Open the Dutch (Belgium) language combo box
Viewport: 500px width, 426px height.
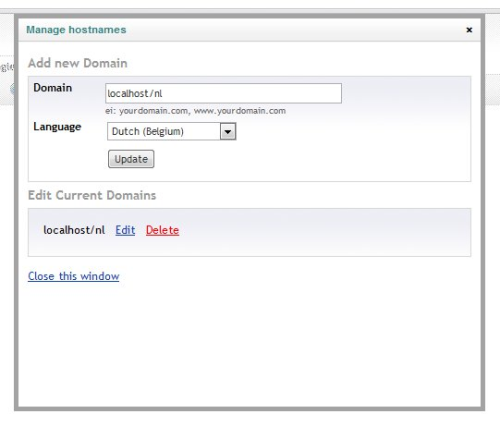tap(172, 131)
